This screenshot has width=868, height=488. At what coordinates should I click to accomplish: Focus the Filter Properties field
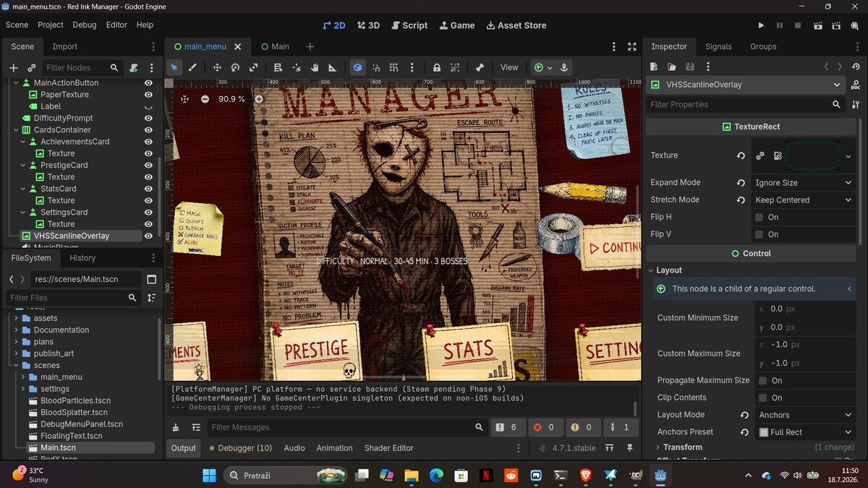click(x=745, y=104)
